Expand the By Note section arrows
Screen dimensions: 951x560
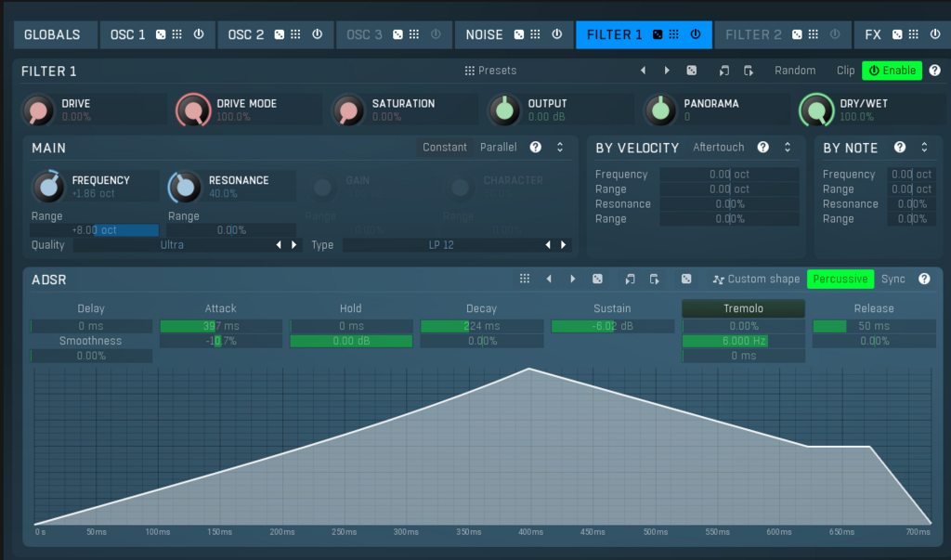924,148
